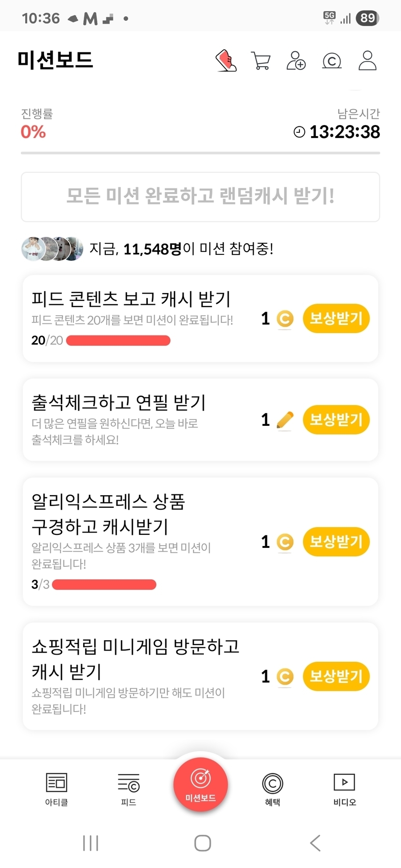
Task: Claim pencil reward for attendance check
Action: pyautogui.click(x=336, y=420)
